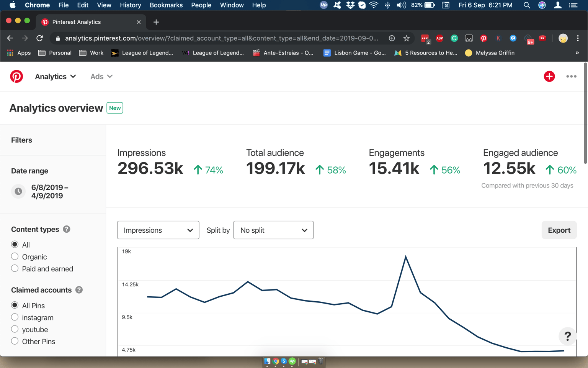
Task: Open the date range 6/8/2019 – 4/9/2019 picker
Action: point(50,192)
